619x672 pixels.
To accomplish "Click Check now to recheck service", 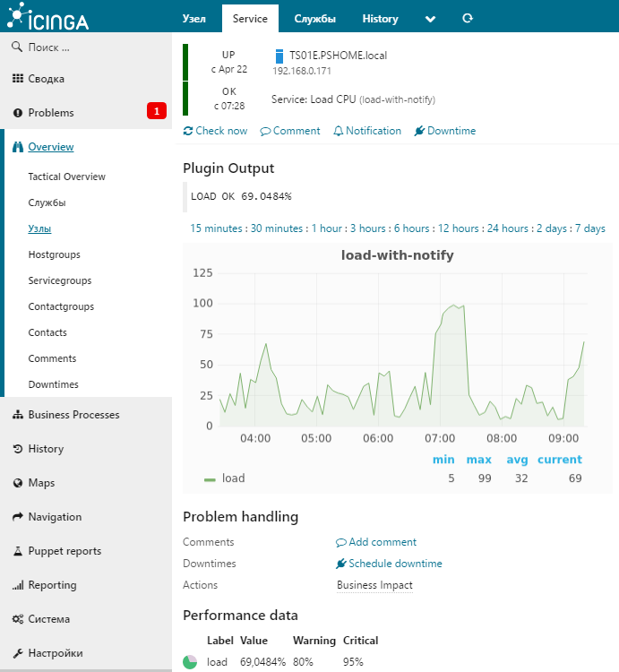I will point(215,131).
